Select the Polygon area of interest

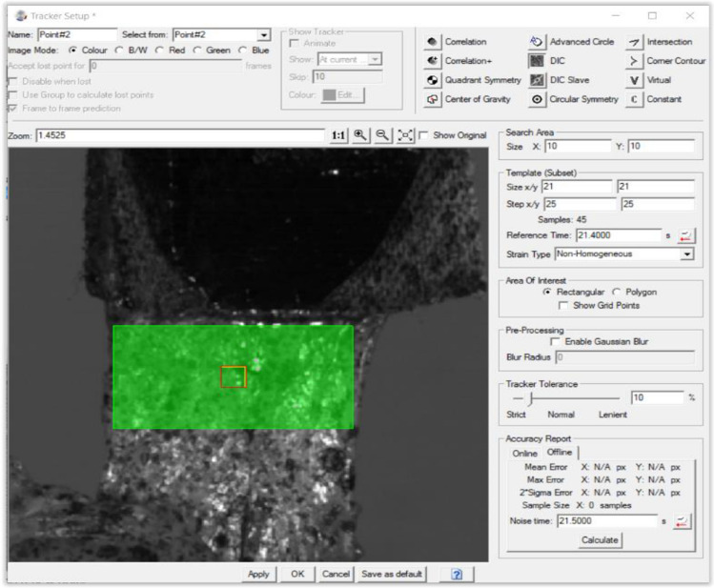[x=619, y=292]
